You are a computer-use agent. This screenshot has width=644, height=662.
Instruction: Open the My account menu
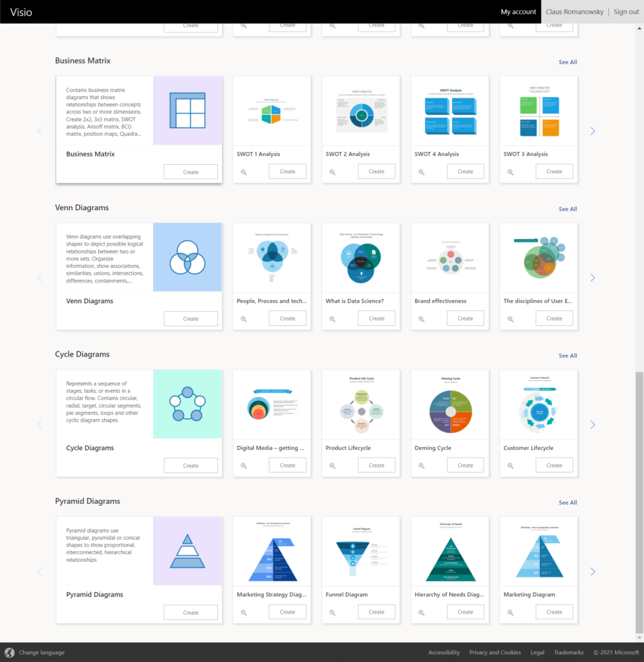[x=518, y=11]
